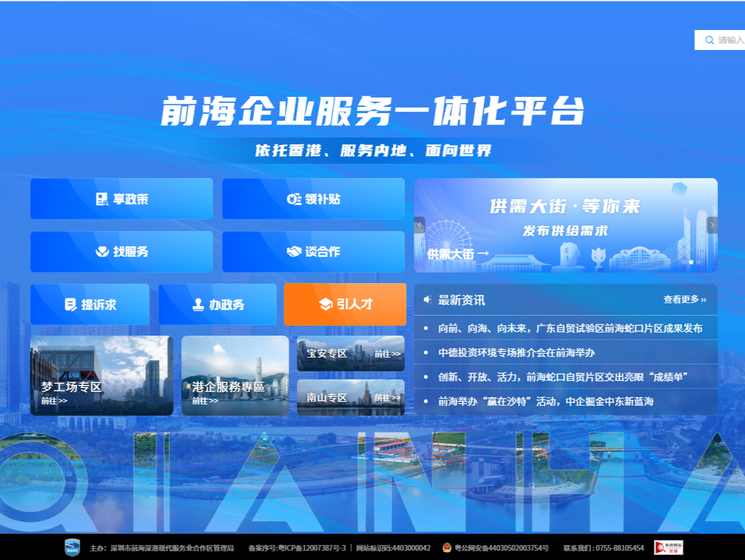Image resolution: width=745 pixels, height=560 pixels.
Task: Click the 提诉求 note icon
Action: (x=71, y=304)
